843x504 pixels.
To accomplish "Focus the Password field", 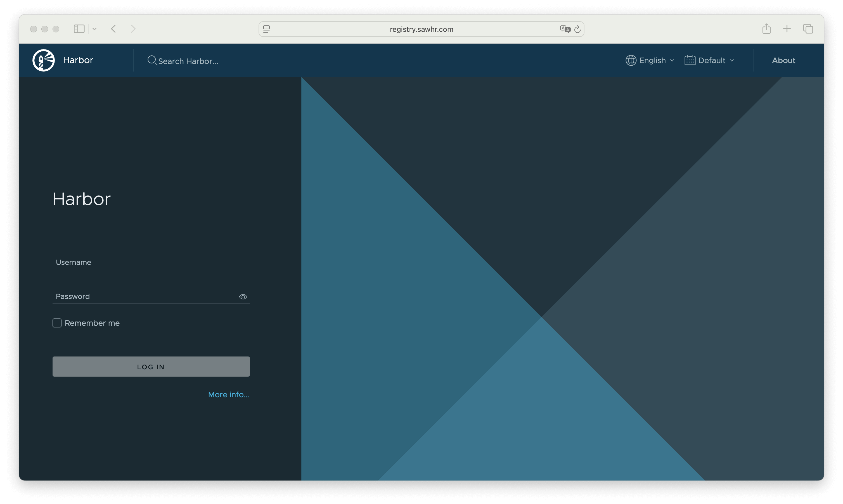I will (x=151, y=296).
